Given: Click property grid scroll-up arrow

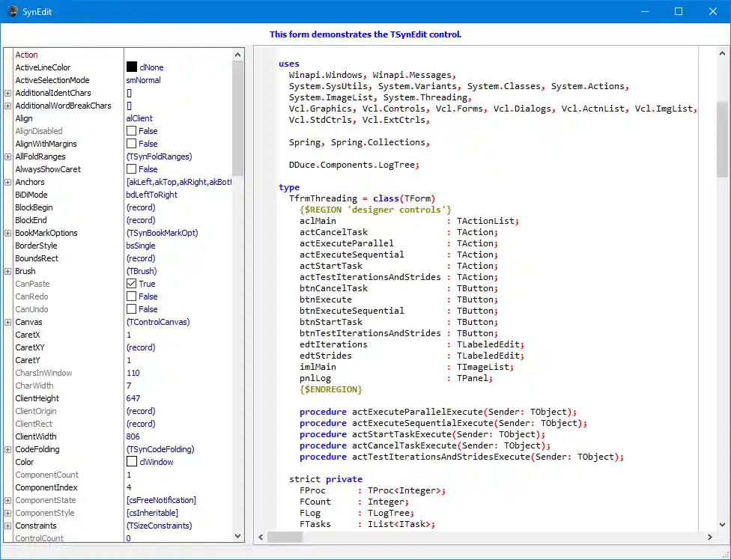Looking at the screenshot, I should coord(238,55).
